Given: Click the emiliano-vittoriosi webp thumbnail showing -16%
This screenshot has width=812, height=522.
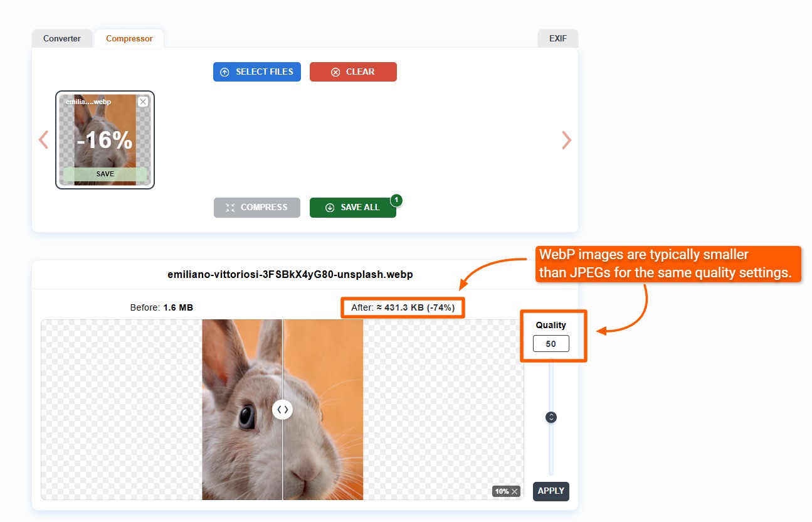Looking at the screenshot, I should click(105, 139).
